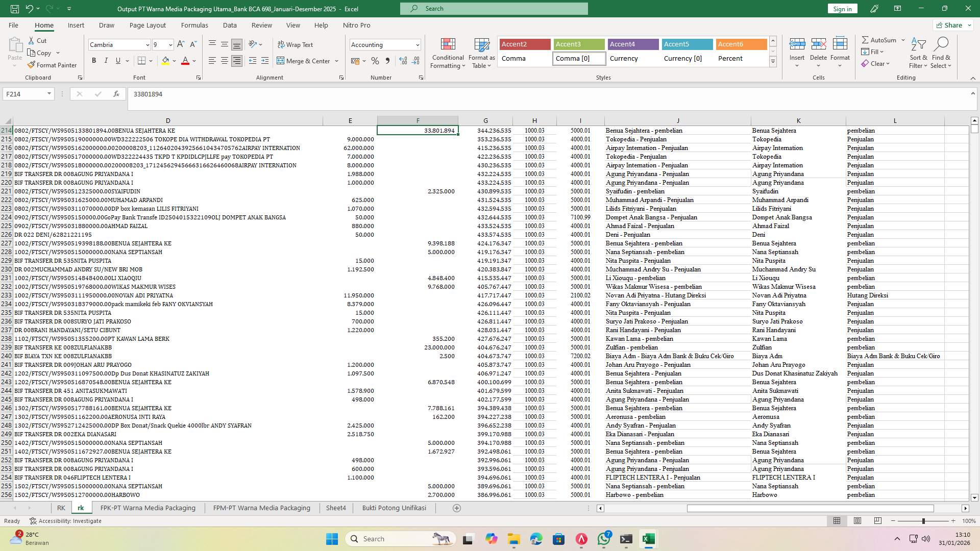The height and width of the screenshot is (551, 980).
Task: Click the Share button
Action: (x=951, y=25)
